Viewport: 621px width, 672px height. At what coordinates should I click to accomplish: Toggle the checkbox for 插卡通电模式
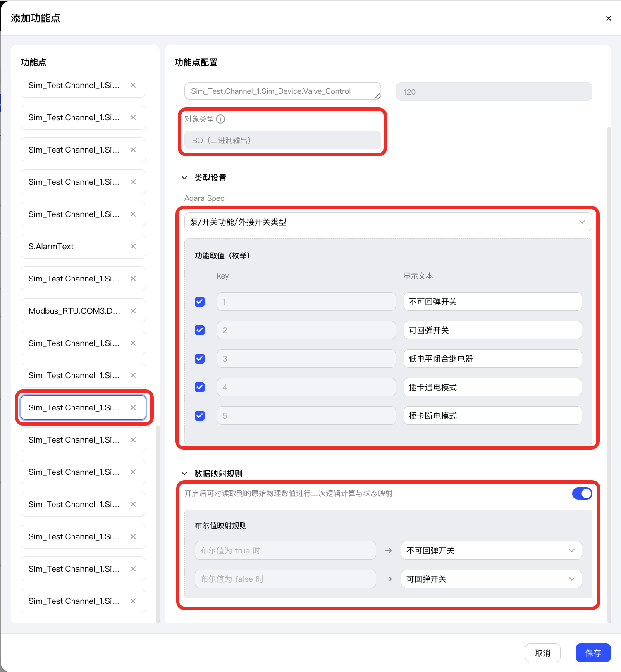coord(200,387)
